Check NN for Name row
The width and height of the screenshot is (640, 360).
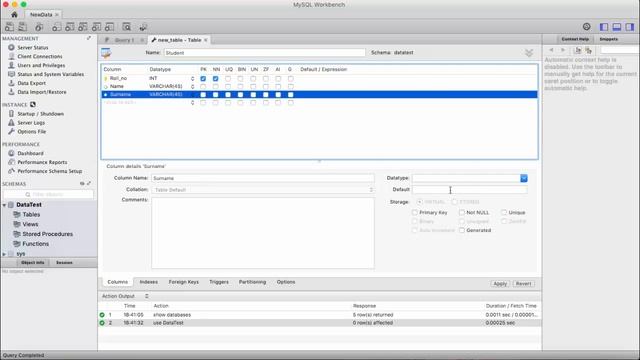pos(216,87)
